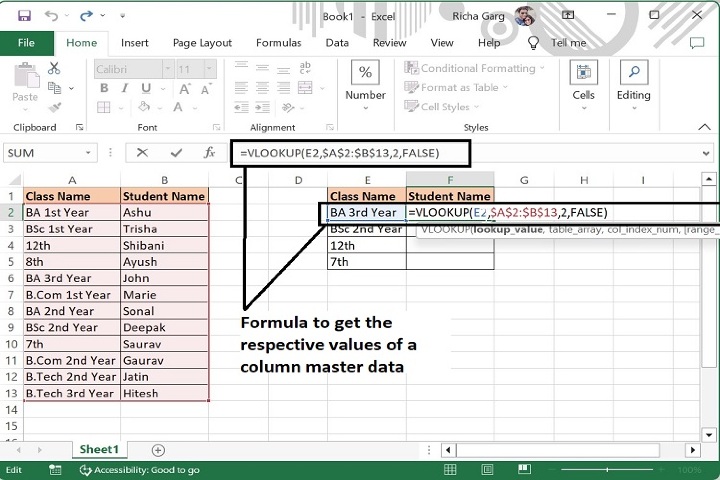Open the Comments speech bubble icon
720x480 pixels.
click(697, 43)
